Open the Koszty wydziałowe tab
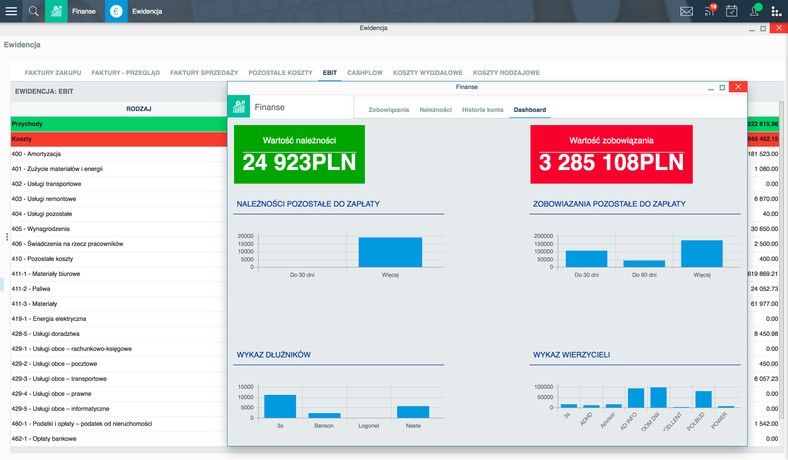This screenshot has width=788, height=460. 428,72
